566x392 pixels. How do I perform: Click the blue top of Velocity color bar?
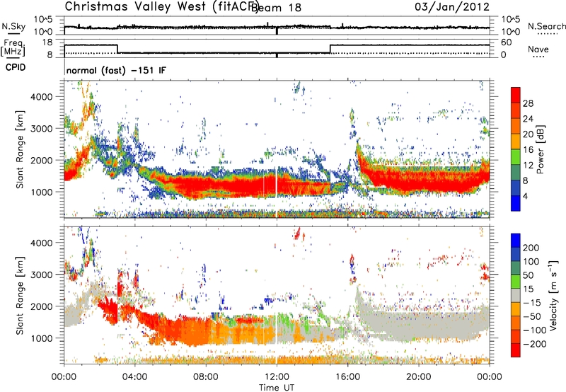tap(516, 240)
